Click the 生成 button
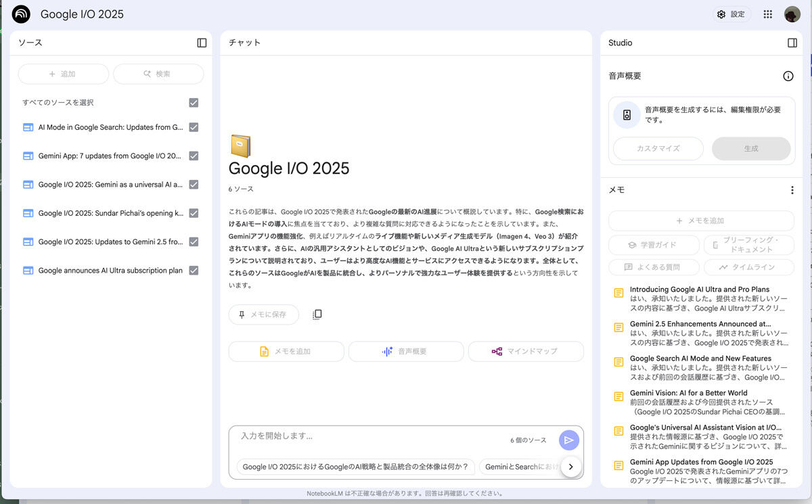This screenshot has height=504, width=812. [x=751, y=148]
